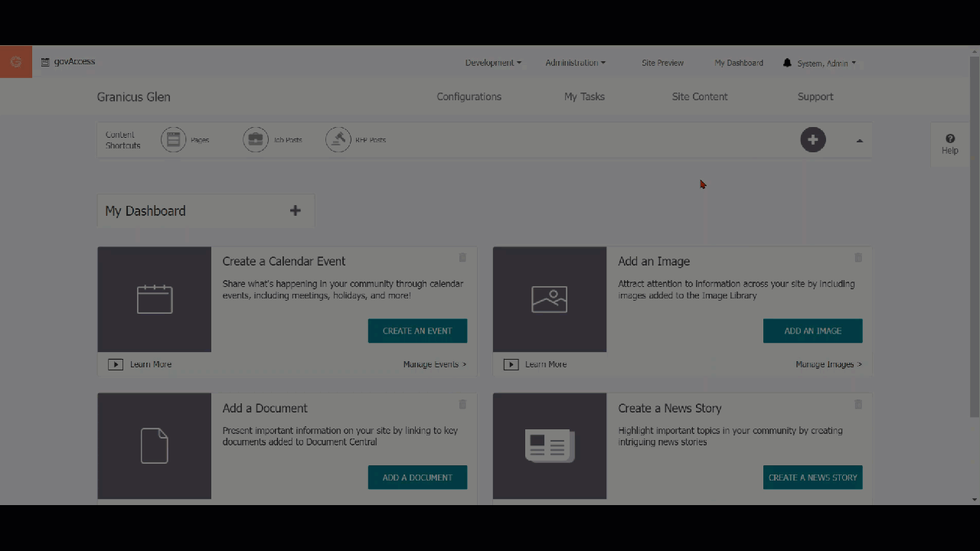Image resolution: width=980 pixels, height=551 pixels.
Task: Collapse the Content Shortcuts bar
Action: (x=859, y=141)
